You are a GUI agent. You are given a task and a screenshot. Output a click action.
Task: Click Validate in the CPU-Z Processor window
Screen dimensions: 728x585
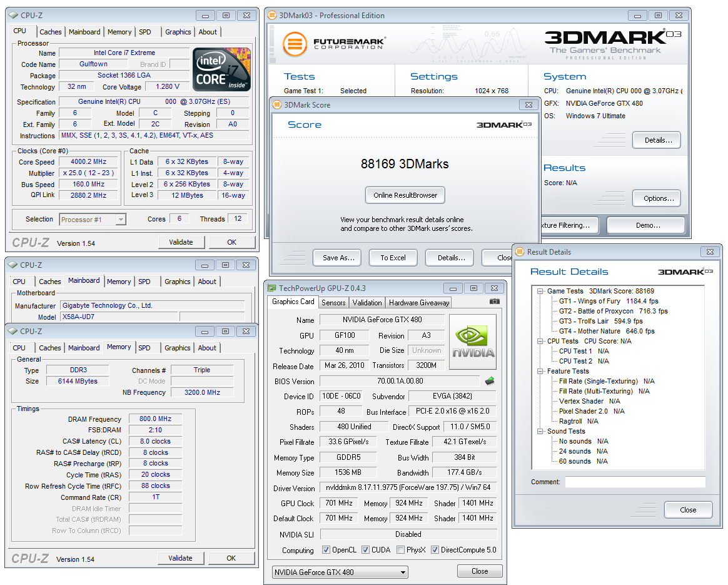tap(181, 242)
